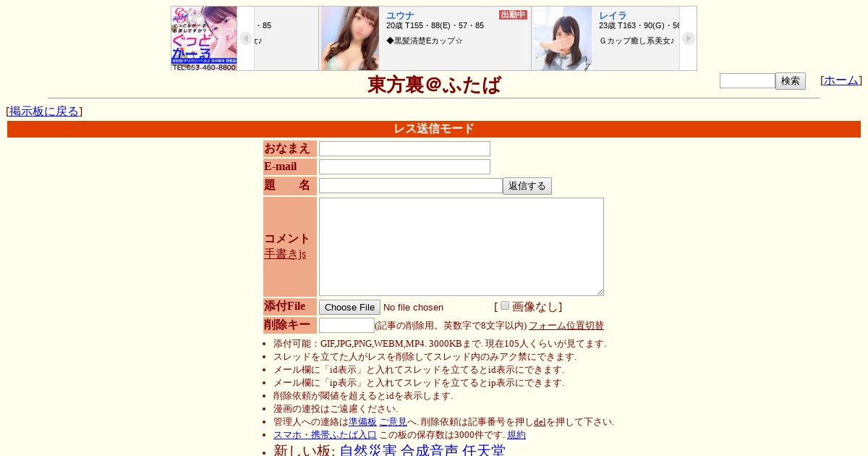This screenshot has width=868, height=456.
Task: Click the ◆黒髪清楚Eカップ☆ ad text
Action: pos(425,41)
